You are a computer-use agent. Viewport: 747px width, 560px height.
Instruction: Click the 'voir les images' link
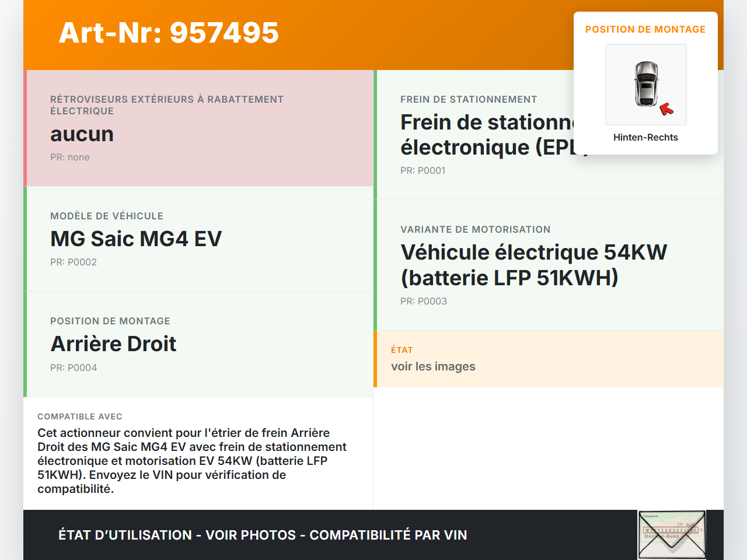click(433, 366)
